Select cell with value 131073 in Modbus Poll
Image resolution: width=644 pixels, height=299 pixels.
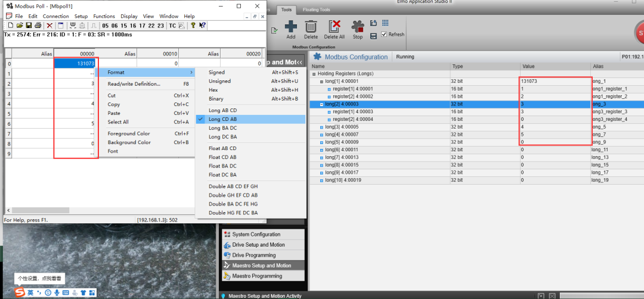click(75, 64)
